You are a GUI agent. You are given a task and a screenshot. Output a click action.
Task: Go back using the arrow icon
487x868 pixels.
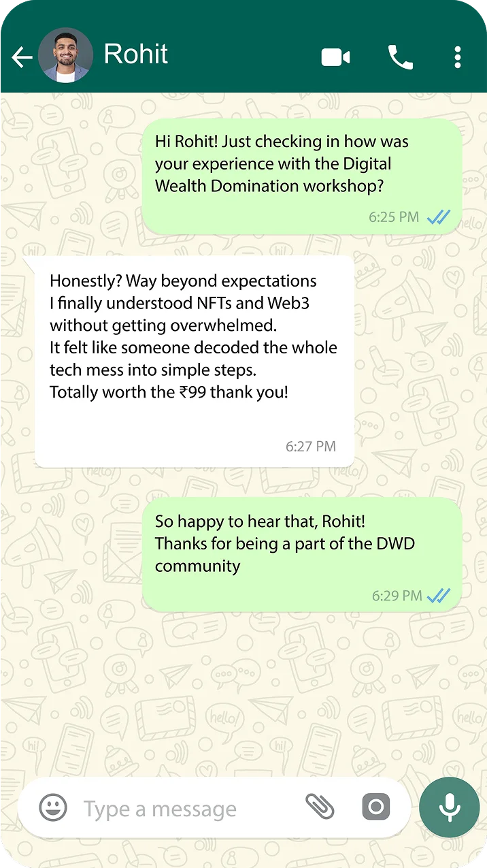click(x=22, y=57)
